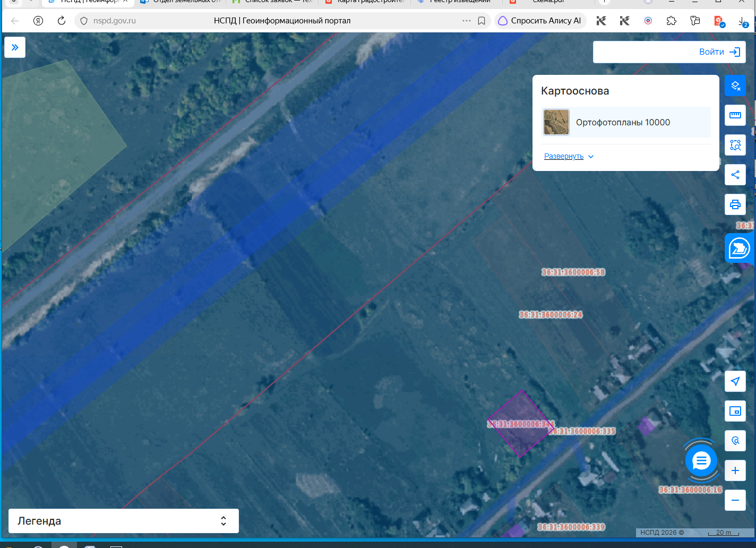Click the browser back arrow
Viewport: 756px width, 548px height.
[15, 21]
